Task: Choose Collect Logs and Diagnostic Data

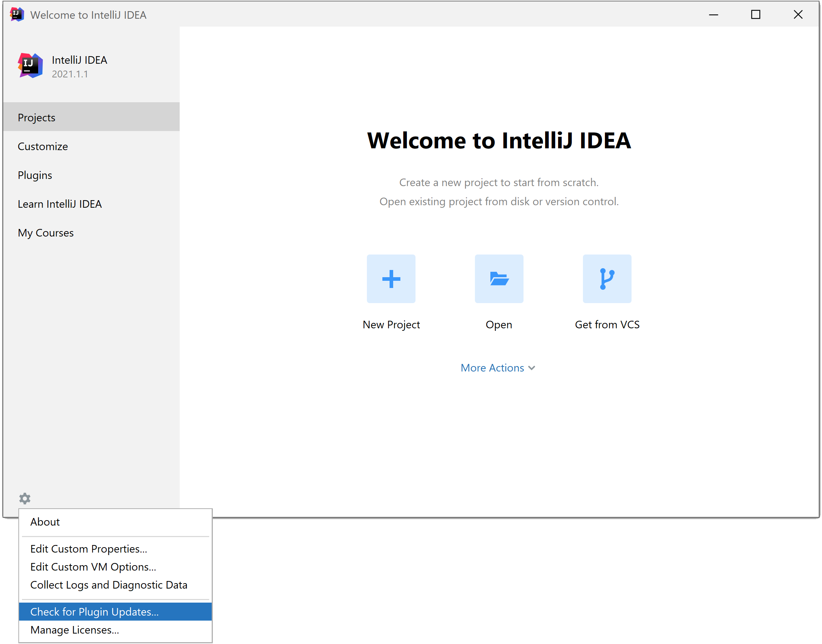Action: 115,585
